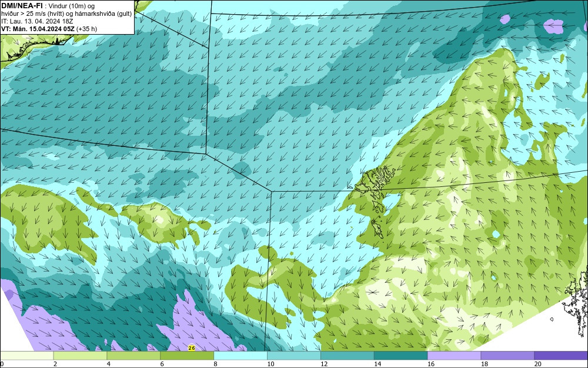
Task: Click the legend scale label 12
Action: pyautogui.click(x=324, y=364)
